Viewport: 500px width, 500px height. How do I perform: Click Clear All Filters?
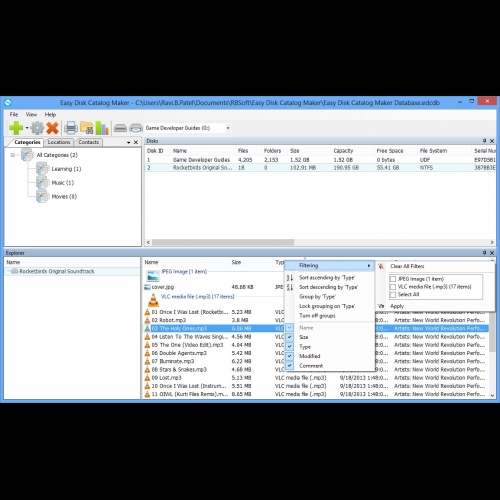(407, 266)
